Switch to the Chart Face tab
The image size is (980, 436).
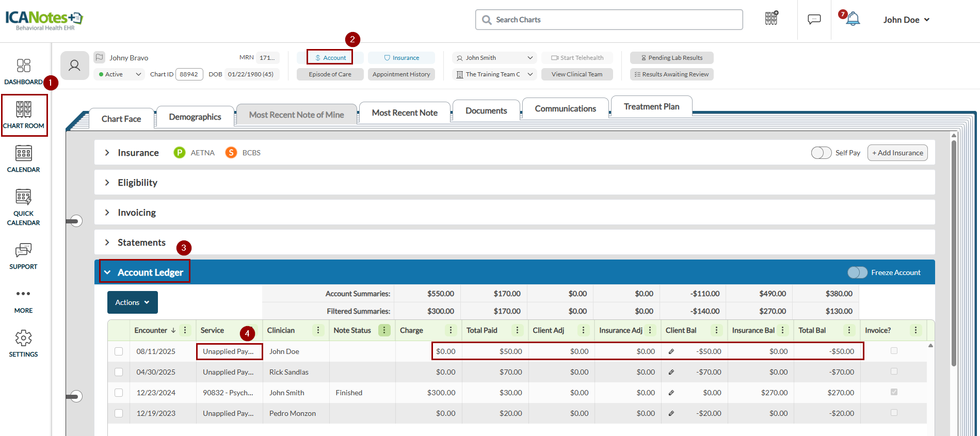(121, 119)
